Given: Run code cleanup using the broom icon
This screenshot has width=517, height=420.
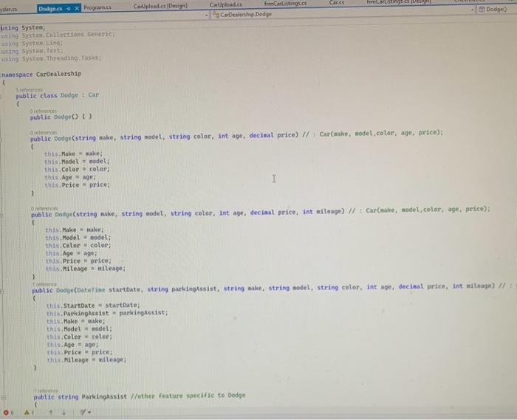Looking at the screenshot, I should pyautogui.click(x=83, y=412).
